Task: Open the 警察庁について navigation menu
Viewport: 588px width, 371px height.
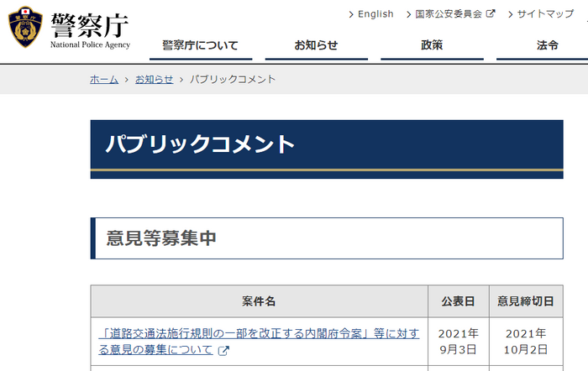Action: point(200,45)
